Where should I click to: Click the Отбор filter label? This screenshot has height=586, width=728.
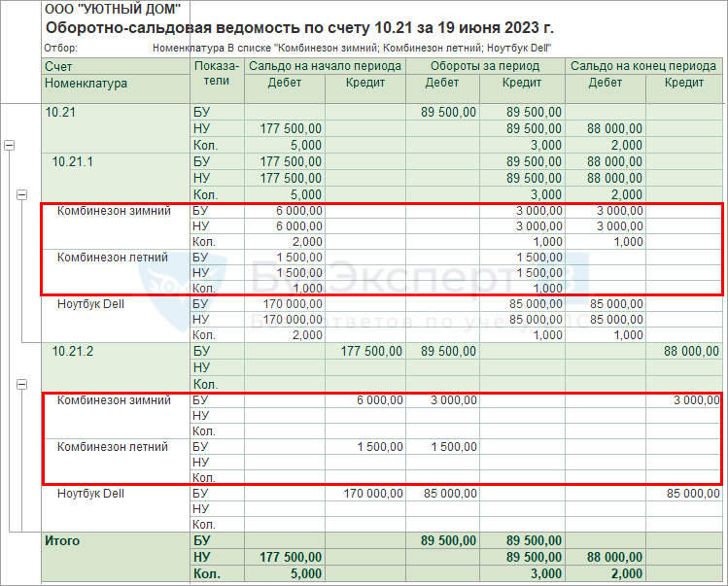61,47
